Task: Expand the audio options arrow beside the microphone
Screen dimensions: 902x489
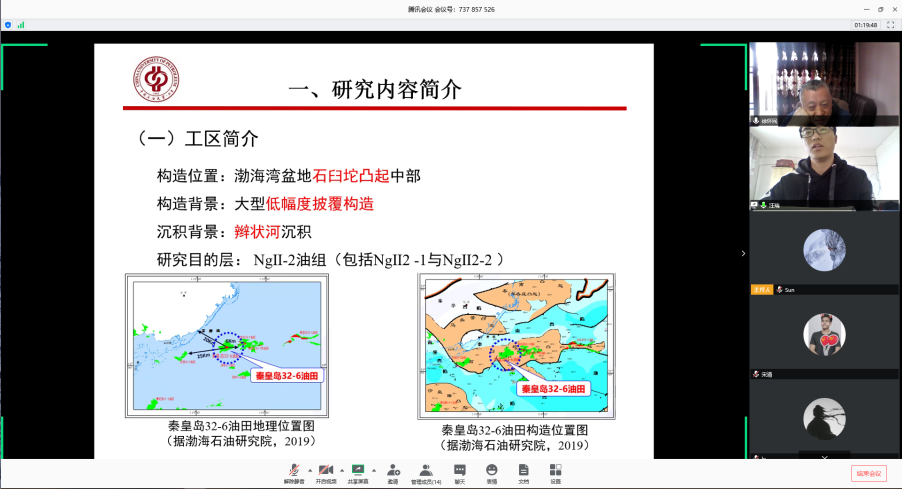Action: (310, 469)
